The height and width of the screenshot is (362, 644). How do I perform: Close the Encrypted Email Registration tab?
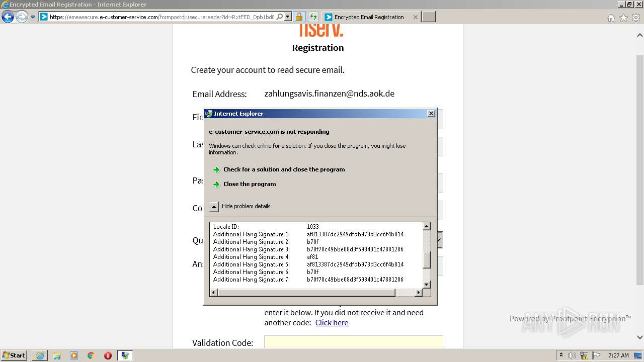pos(415,17)
